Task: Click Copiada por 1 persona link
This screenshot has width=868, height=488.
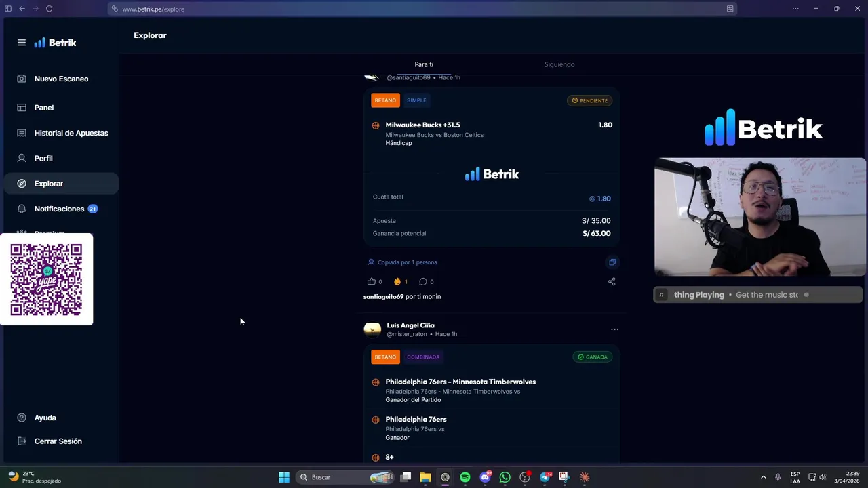Action: 407,262
